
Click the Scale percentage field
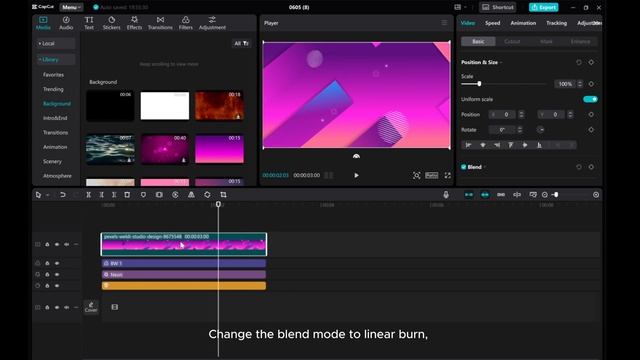pos(565,84)
